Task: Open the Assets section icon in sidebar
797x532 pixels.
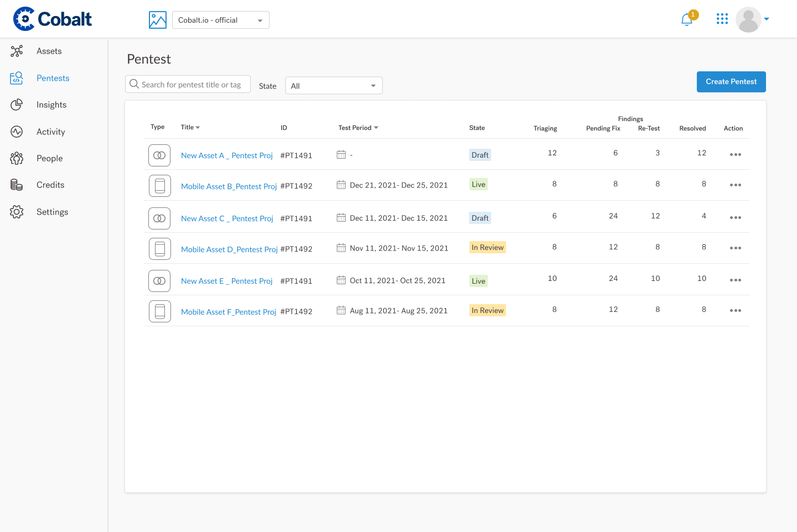Action: (x=17, y=51)
